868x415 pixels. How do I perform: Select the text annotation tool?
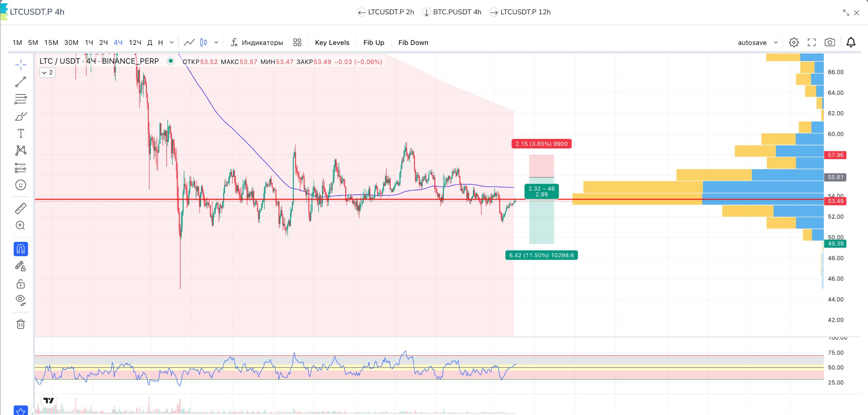[x=21, y=133]
